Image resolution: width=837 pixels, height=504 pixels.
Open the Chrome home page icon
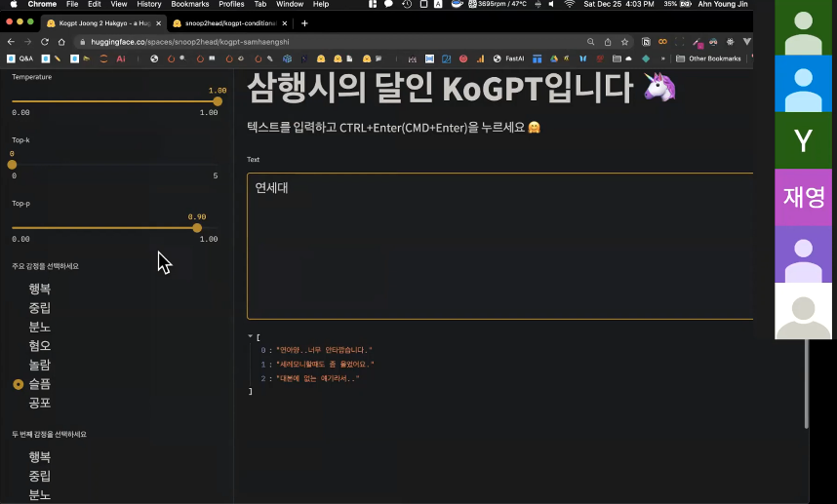click(61, 42)
